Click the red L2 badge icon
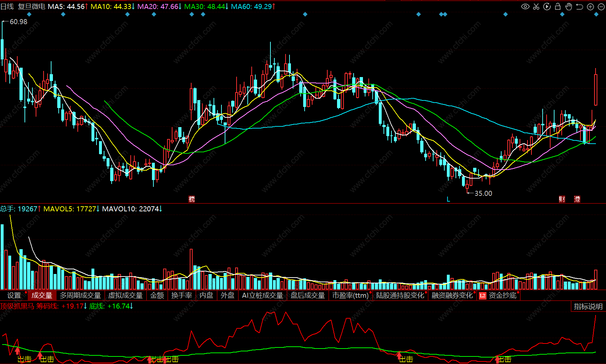The width and height of the screenshot is (606, 364). click(x=482, y=296)
